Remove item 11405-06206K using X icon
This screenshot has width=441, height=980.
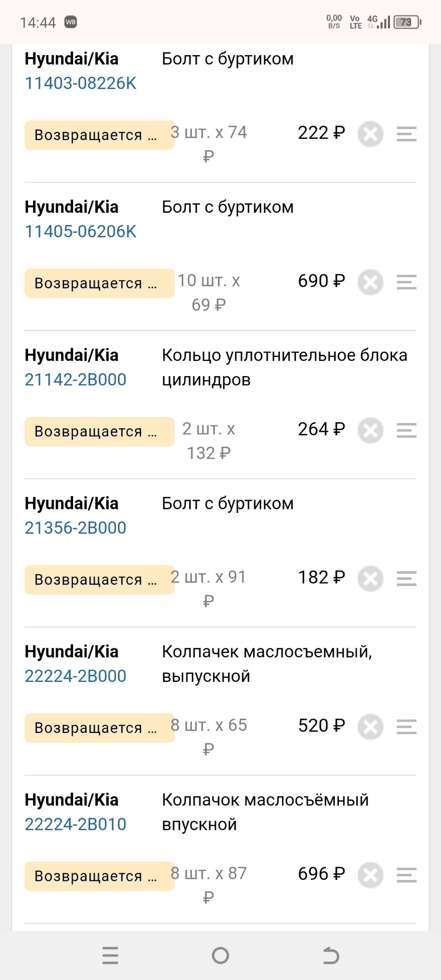pyautogui.click(x=371, y=282)
